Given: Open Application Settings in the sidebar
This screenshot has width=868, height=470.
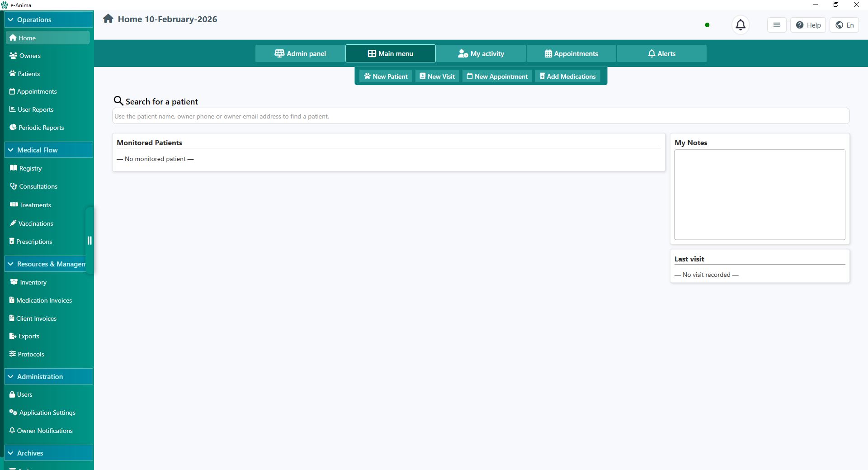Looking at the screenshot, I should click(47, 412).
